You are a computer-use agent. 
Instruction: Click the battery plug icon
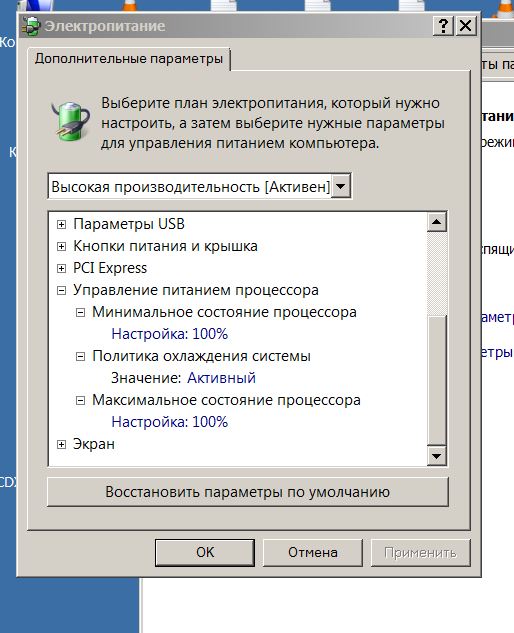70,121
